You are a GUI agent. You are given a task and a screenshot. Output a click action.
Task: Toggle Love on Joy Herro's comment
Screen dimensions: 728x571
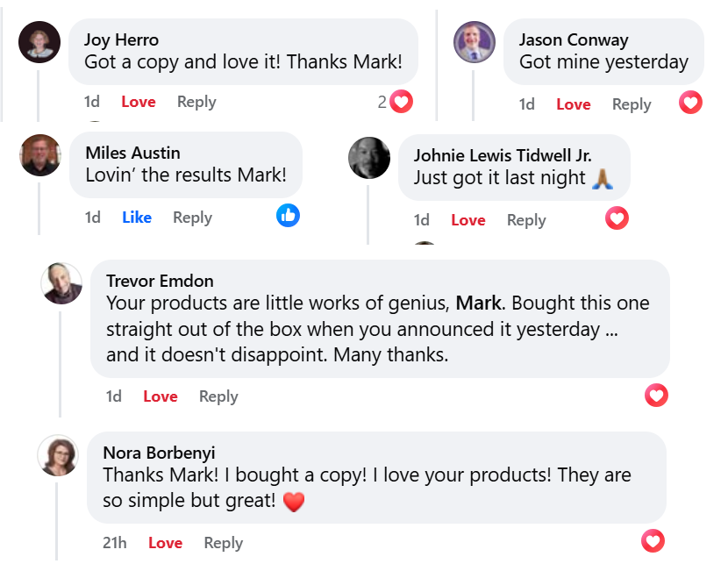tap(138, 102)
